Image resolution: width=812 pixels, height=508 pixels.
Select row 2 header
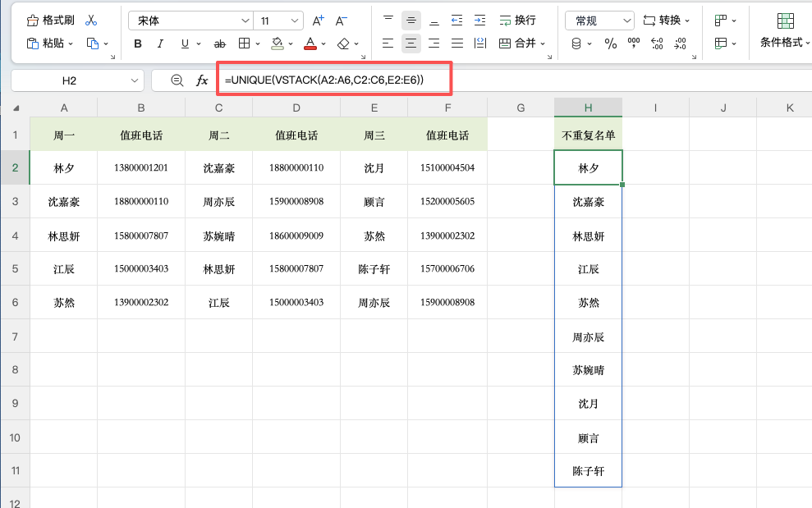tap(15, 167)
